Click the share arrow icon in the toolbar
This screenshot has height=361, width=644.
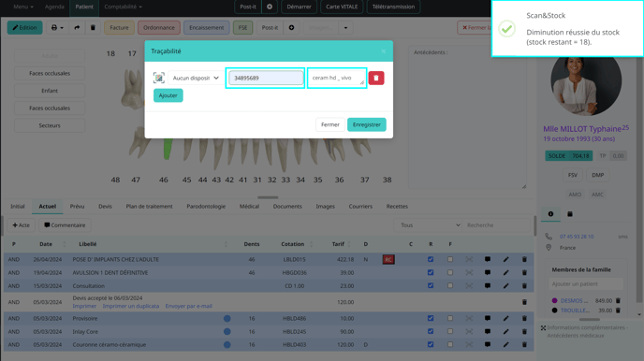[77, 27]
